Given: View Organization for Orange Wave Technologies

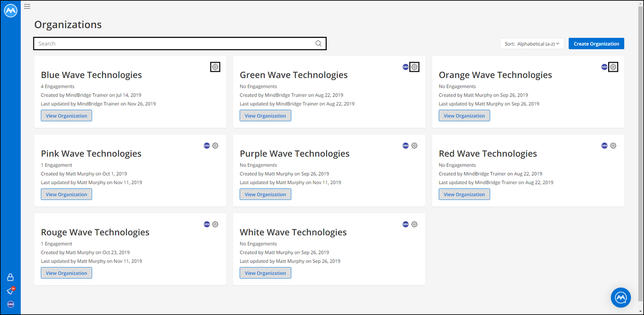Looking at the screenshot, I should tap(464, 116).
